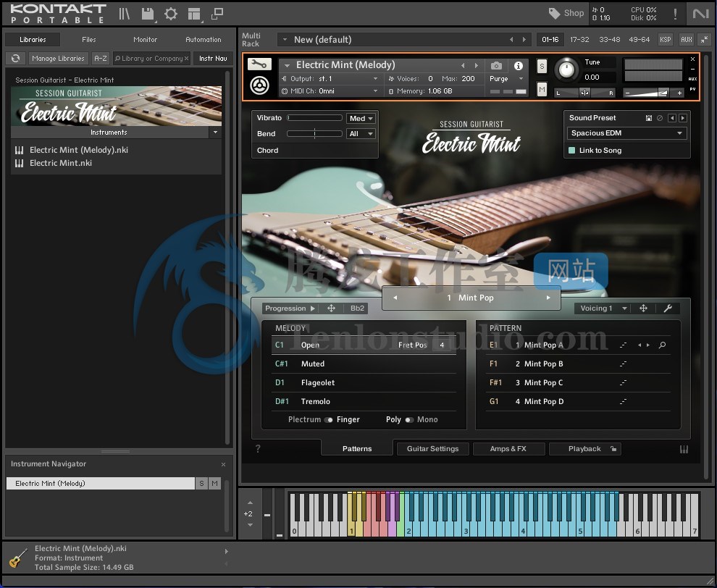
Task: Expand the Instruments dropdown in library
Action: 215,132
